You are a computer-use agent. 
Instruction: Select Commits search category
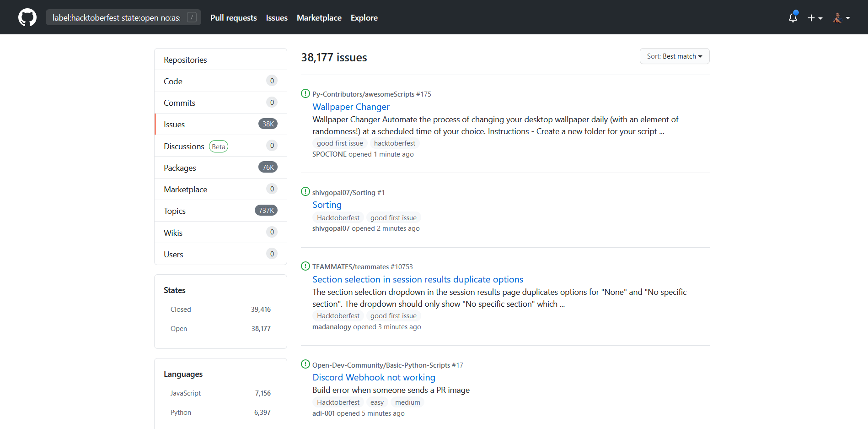[220, 103]
